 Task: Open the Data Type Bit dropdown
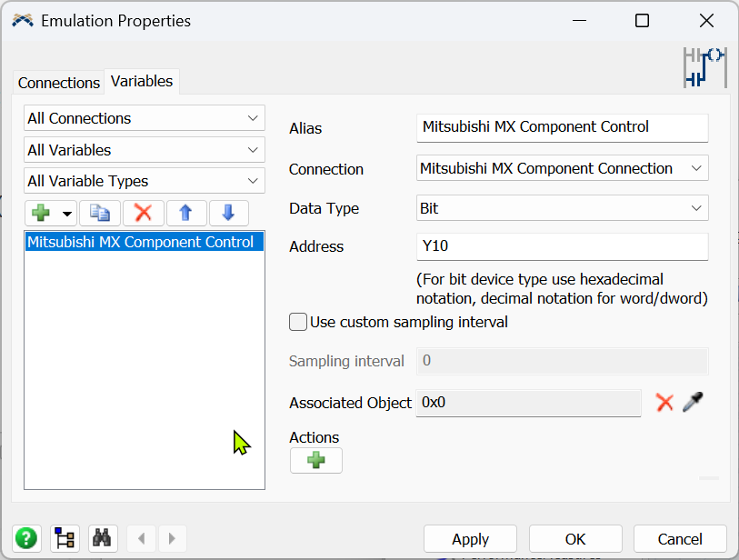point(562,208)
